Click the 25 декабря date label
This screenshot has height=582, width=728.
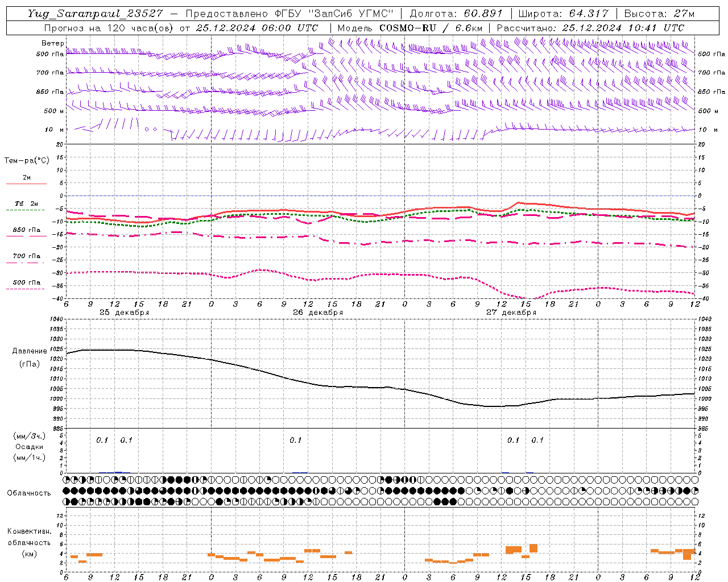[x=124, y=313]
